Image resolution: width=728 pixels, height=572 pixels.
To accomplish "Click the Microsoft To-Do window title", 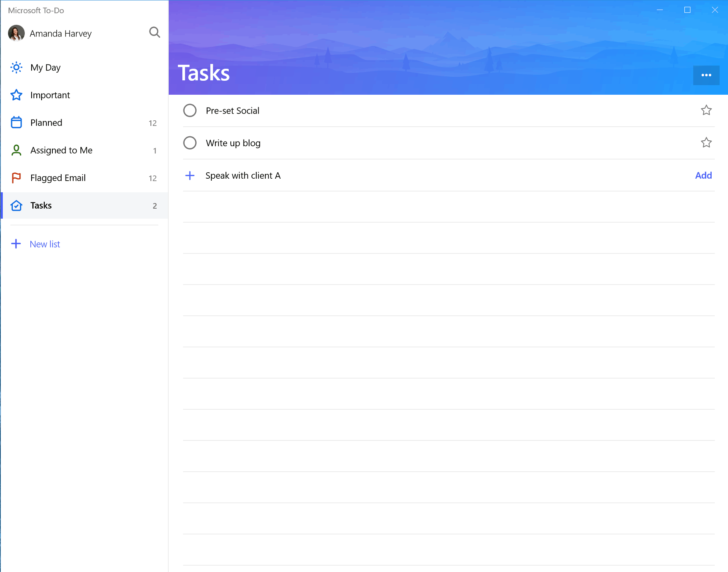I will (36, 10).
